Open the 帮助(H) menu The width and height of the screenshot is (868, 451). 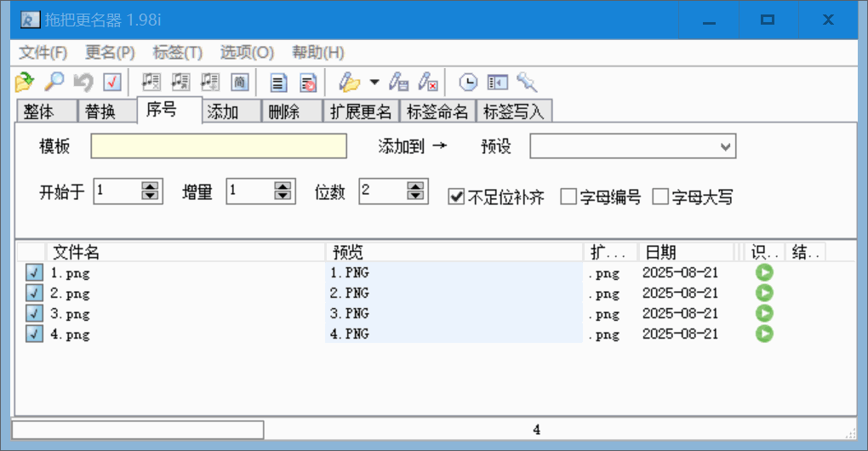click(317, 53)
